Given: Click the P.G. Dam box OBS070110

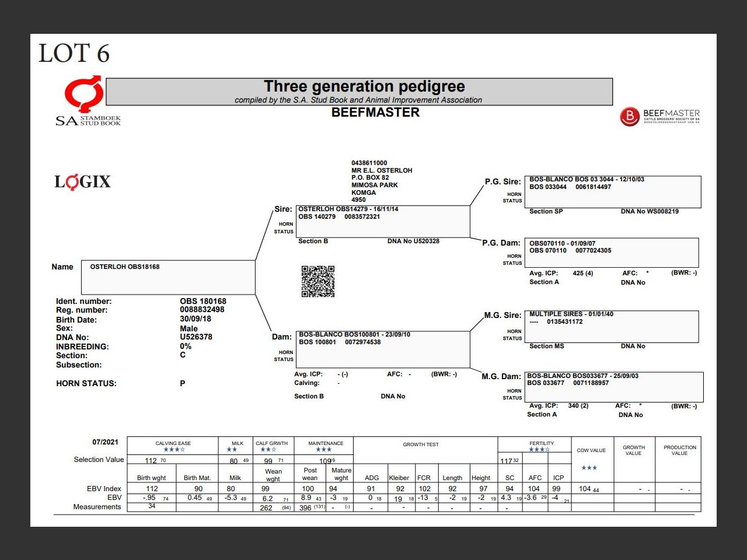Looking at the screenshot, I should pos(612,252).
